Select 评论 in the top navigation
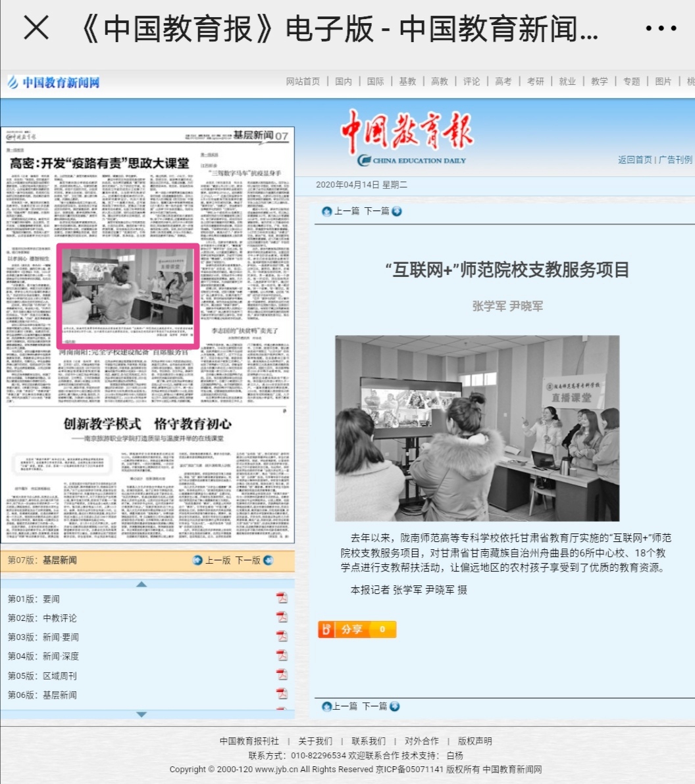Viewport: 695px width, 784px height. tap(471, 82)
